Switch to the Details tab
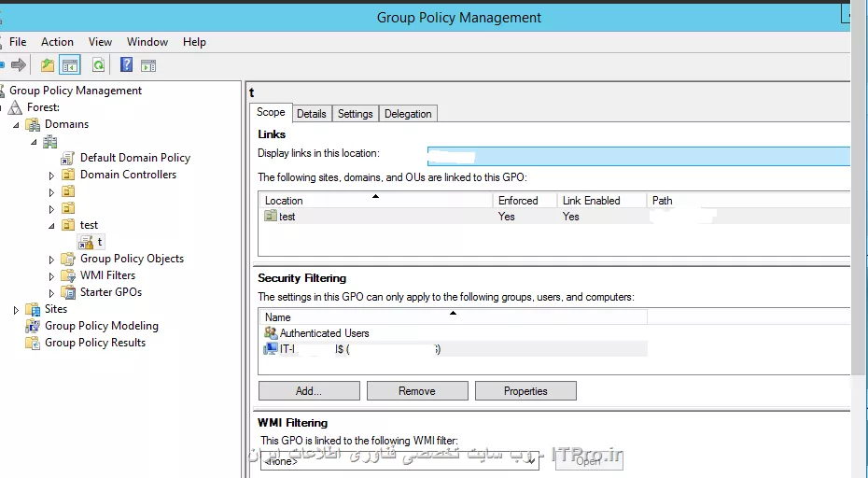The width and height of the screenshot is (868, 478). 312,114
